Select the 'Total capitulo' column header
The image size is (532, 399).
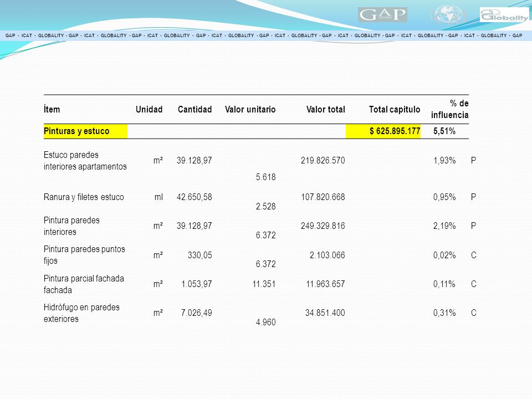[395, 109]
